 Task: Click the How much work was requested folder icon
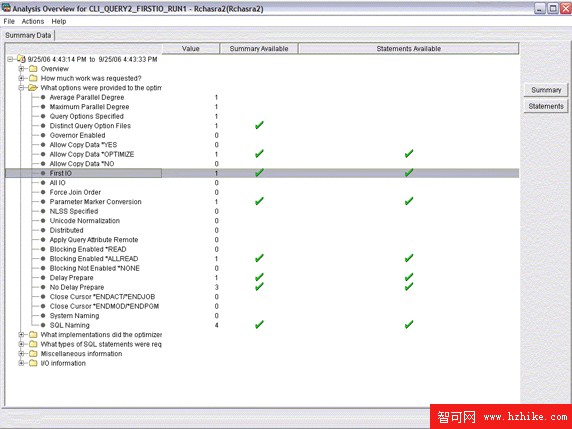33,78
